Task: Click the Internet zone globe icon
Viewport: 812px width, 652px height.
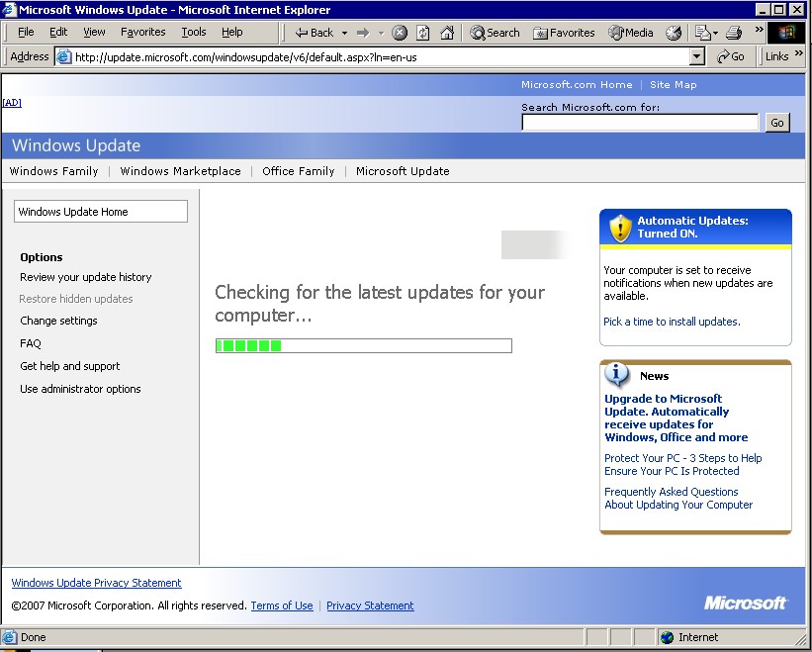Action: click(x=668, y=637)
